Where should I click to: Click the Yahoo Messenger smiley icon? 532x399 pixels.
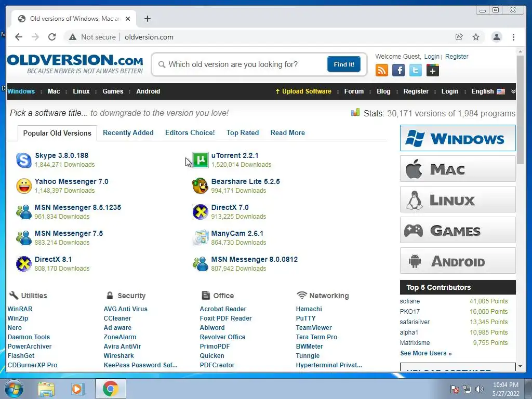24,186
